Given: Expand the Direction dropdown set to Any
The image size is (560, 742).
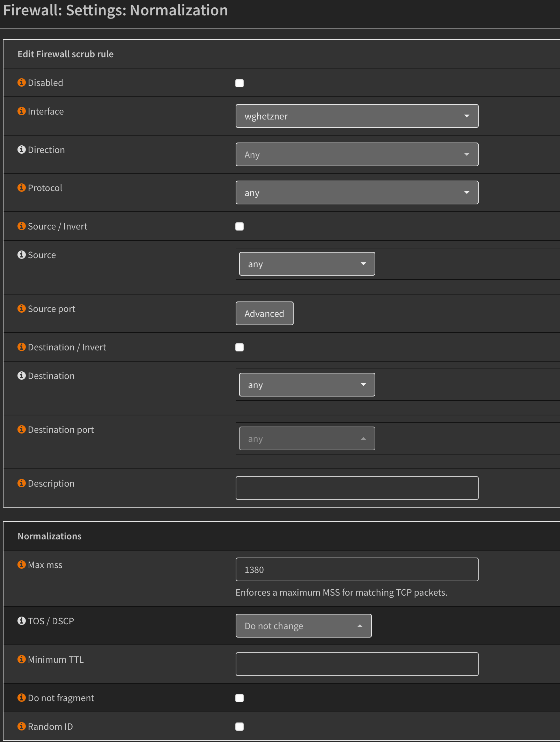Looking at the screenshot, I should point(357,154).
